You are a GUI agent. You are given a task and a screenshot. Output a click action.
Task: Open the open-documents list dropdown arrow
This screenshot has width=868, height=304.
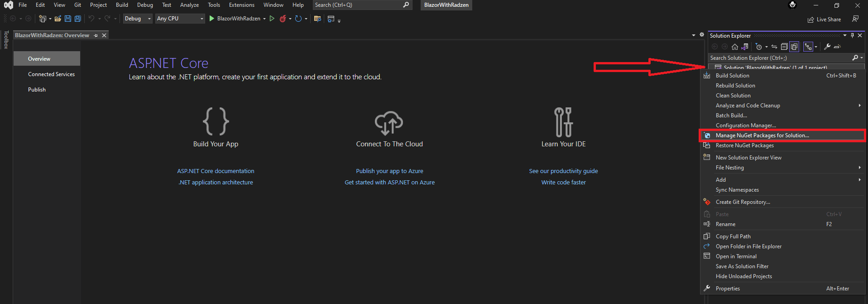click(694, 35)
